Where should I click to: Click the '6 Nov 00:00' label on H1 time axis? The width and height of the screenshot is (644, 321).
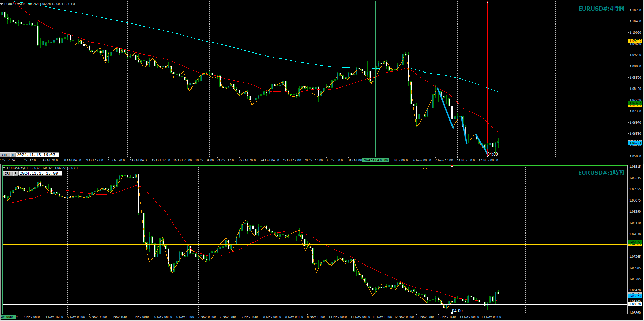pos(141,317)
